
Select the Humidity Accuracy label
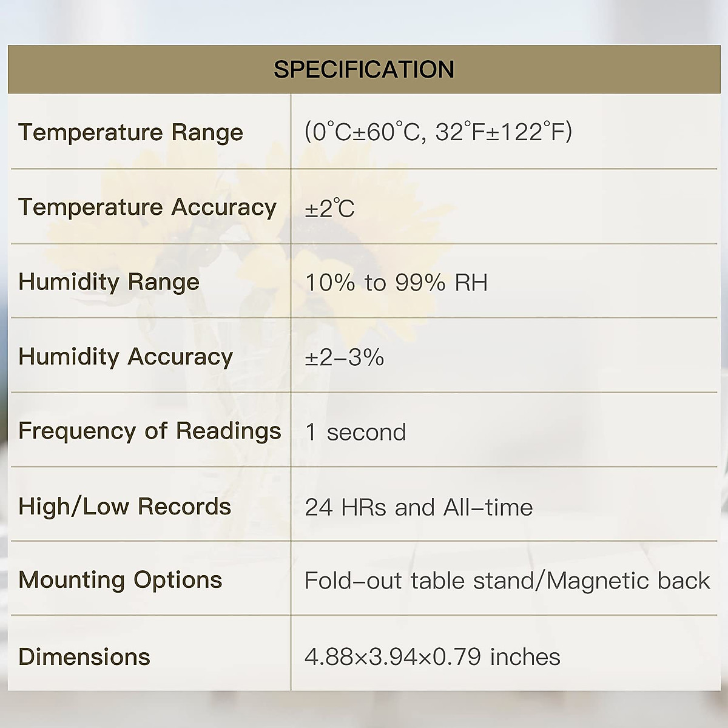126,357
